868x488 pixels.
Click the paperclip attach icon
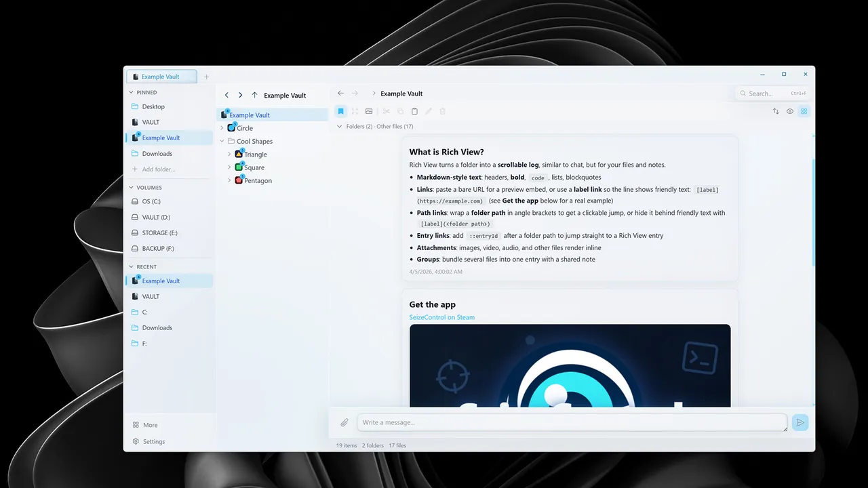click(x=344, y=422)
